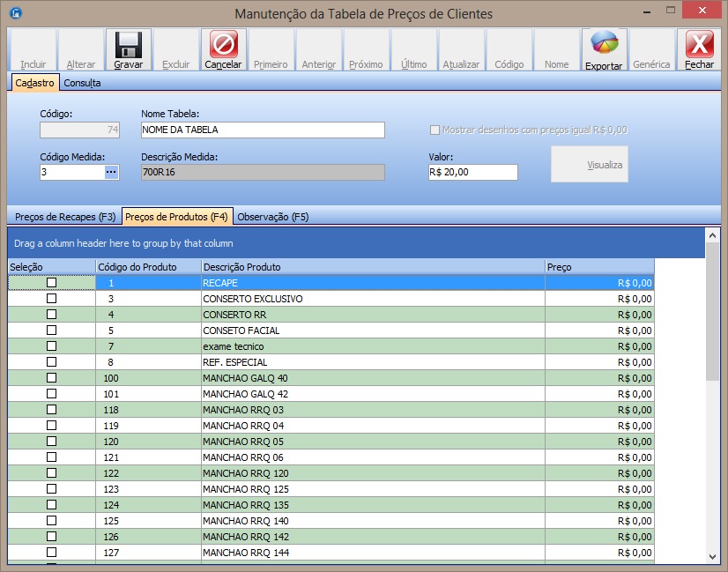Click into the Nome Tabela text field

[263, 130]
